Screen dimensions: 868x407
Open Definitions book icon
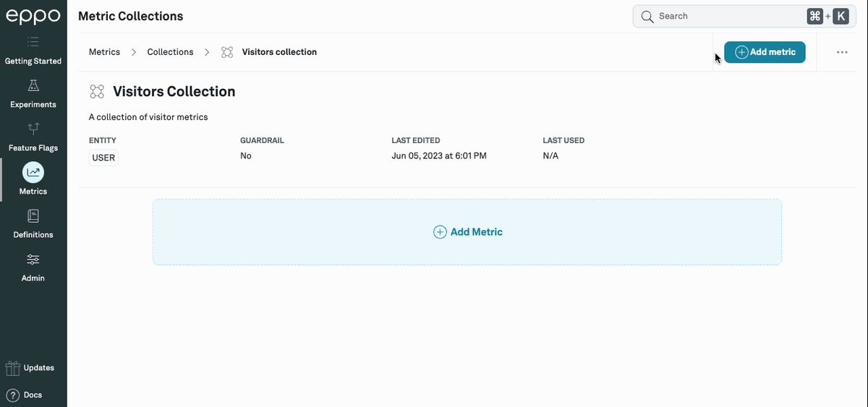[x=33, y=215]
